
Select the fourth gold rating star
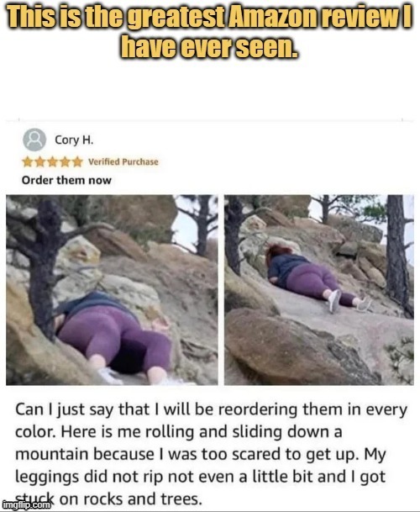[x=65, y=161]
